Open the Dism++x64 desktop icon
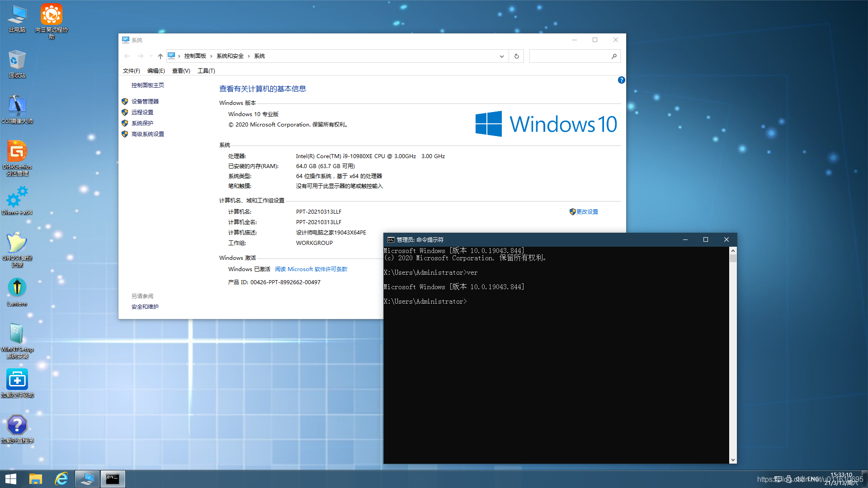Screen dimensions: 868x488 coord(17,197)
